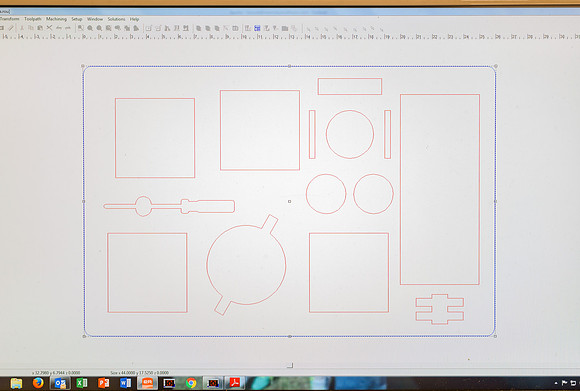Click the center point marker of the sheet
The image size is (580, 391).
coord(289,202)
